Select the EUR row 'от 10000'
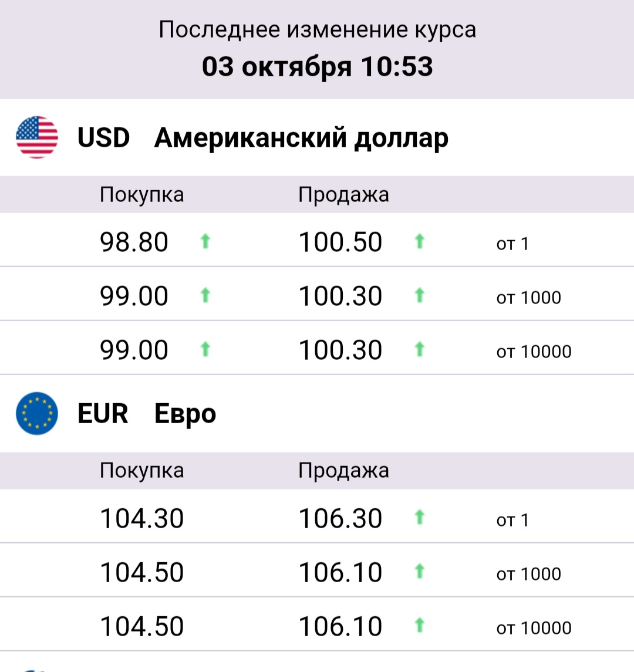Screen dimensions: 634x672 pos(317,624)
